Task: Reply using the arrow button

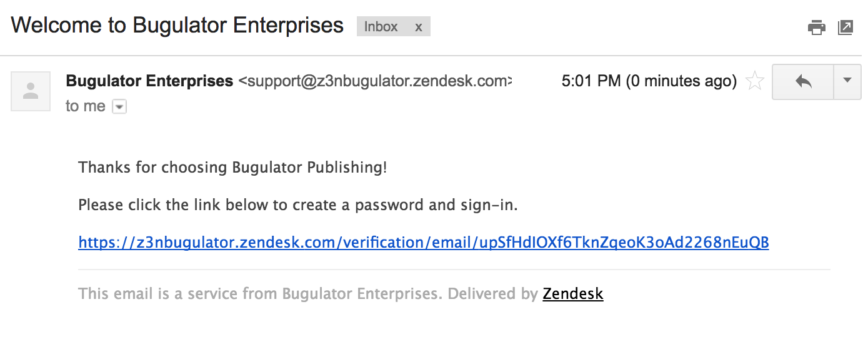Action: click(803, 81)
